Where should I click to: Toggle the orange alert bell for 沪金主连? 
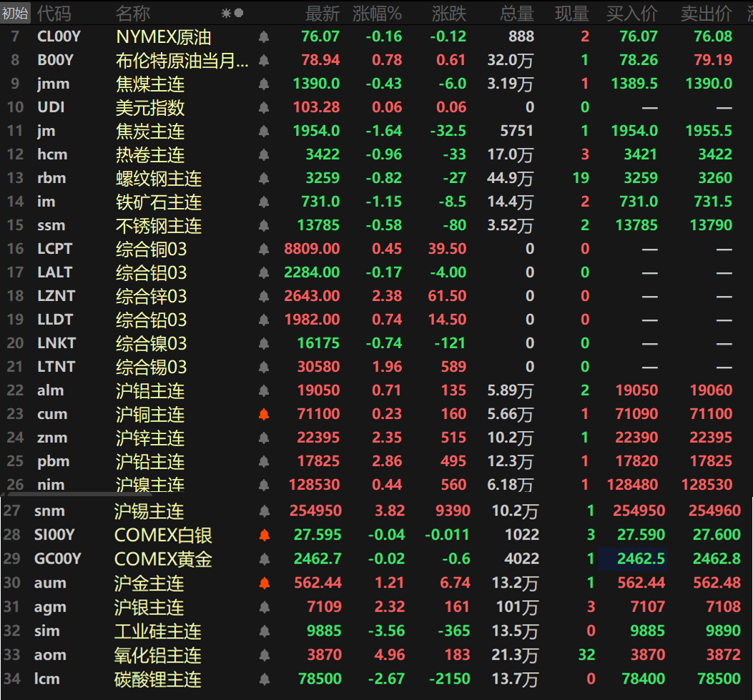pos(264,583)
